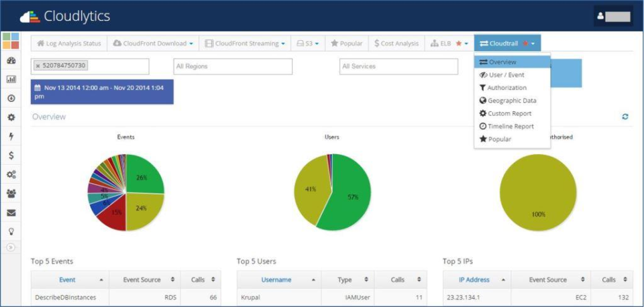Click the 132 calls cell

pos(612,297)
